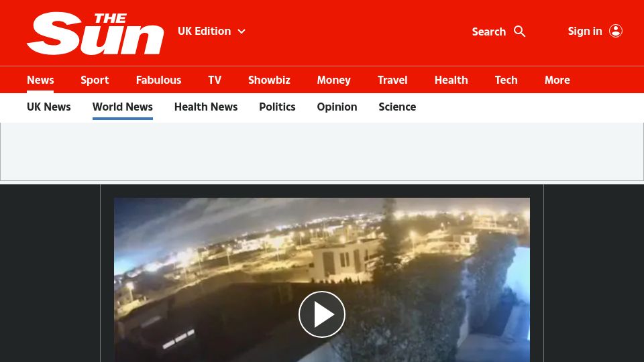The height and width of the screenshot is (362, 644).
Task: Switch to World News tab
Action: click(x=122, y=107)
